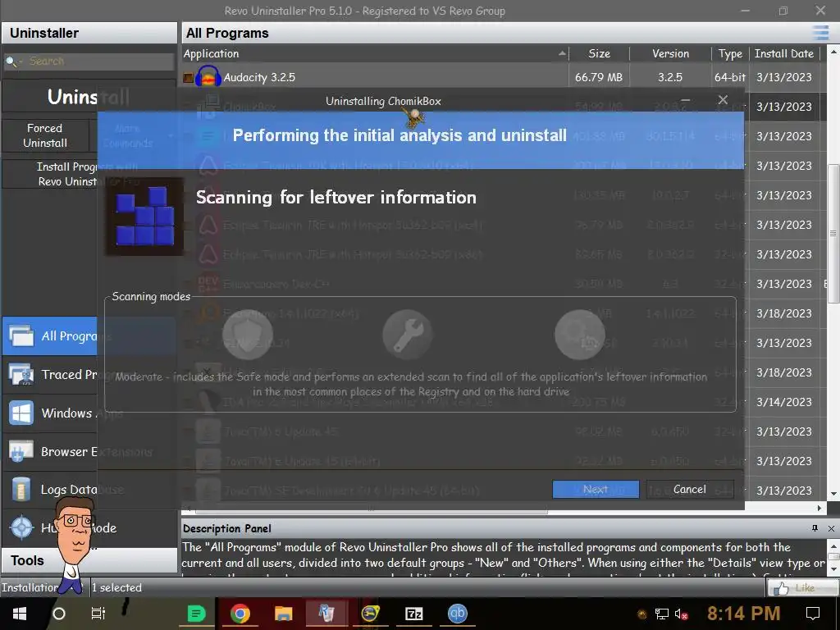This screenshot has height=630, width=840.
Task: Open Task View in taskbar
Action: 98,614
